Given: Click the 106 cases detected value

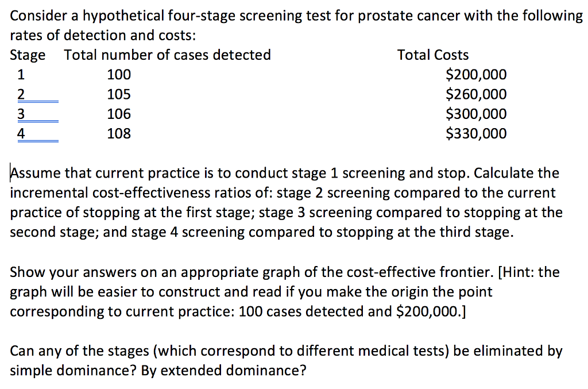Looking at the screenshot, I should coord(119,114).
